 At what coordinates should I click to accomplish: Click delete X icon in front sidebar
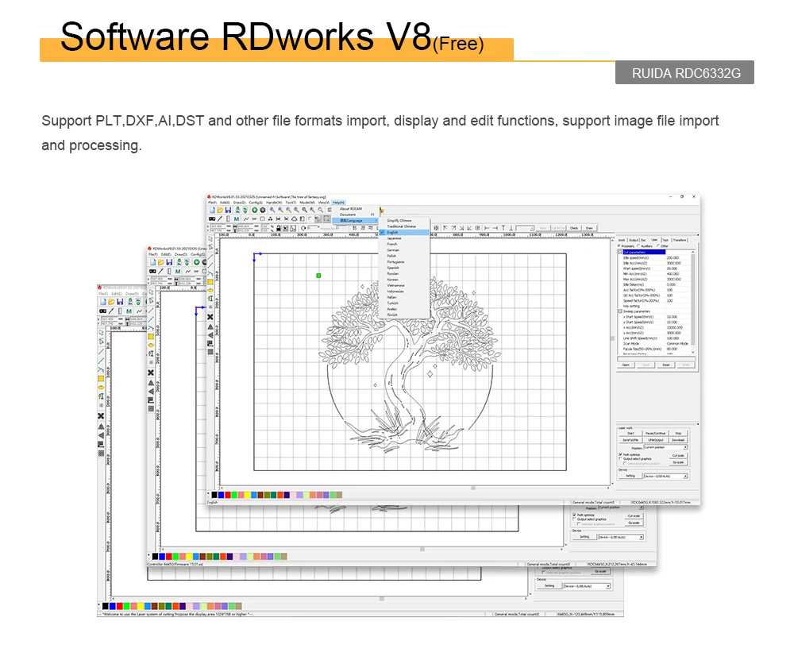tap(210, 317)
